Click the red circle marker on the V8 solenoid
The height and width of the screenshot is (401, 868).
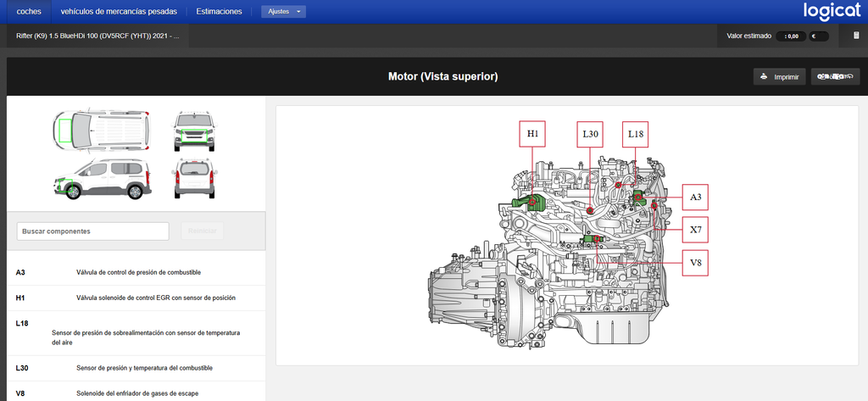click(x=597, y=238)
